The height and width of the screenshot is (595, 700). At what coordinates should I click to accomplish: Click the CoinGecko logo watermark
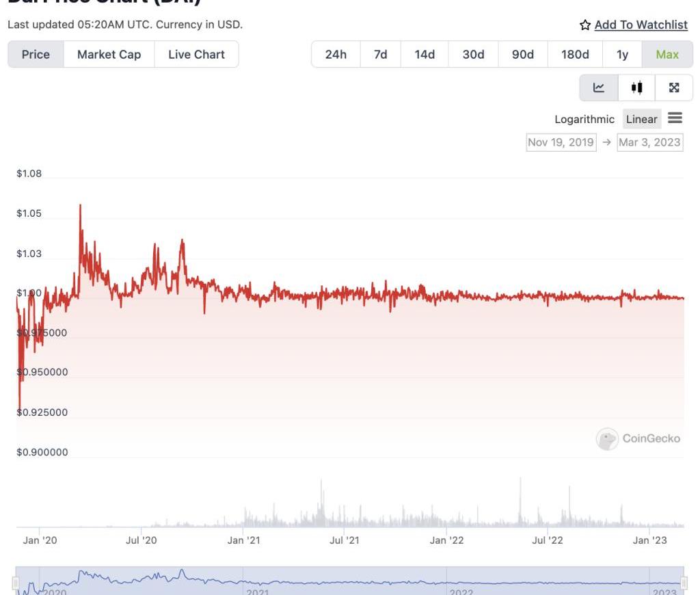(x=638, y=438)
